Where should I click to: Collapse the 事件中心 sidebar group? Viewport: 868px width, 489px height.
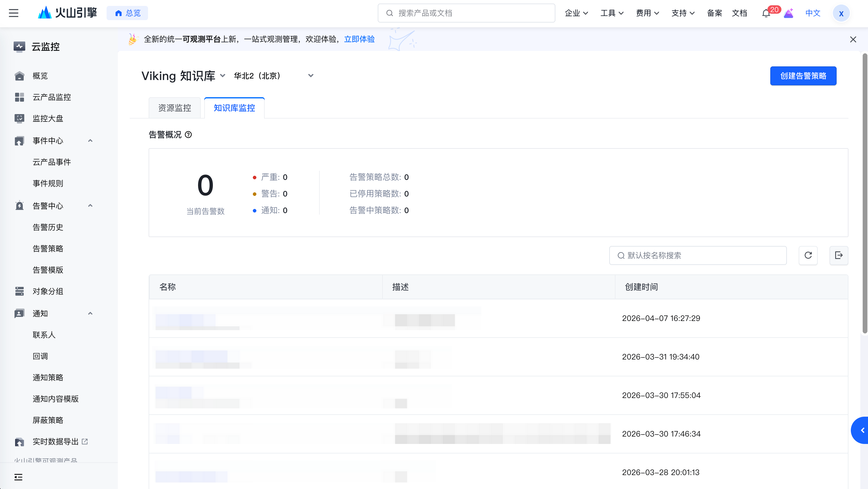[x=90, y=141]
